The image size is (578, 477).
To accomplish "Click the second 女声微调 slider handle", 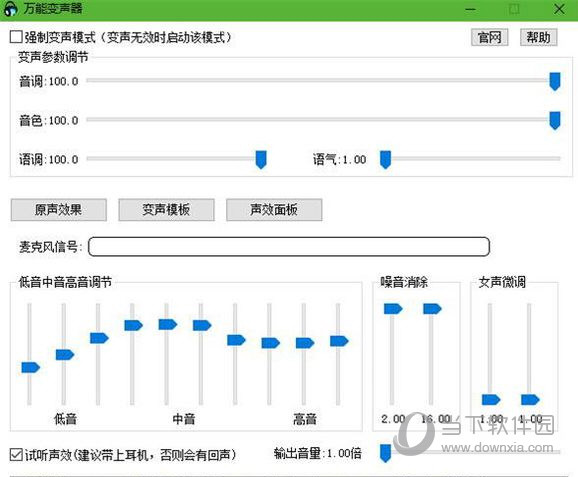I will (x=530, y=400).
